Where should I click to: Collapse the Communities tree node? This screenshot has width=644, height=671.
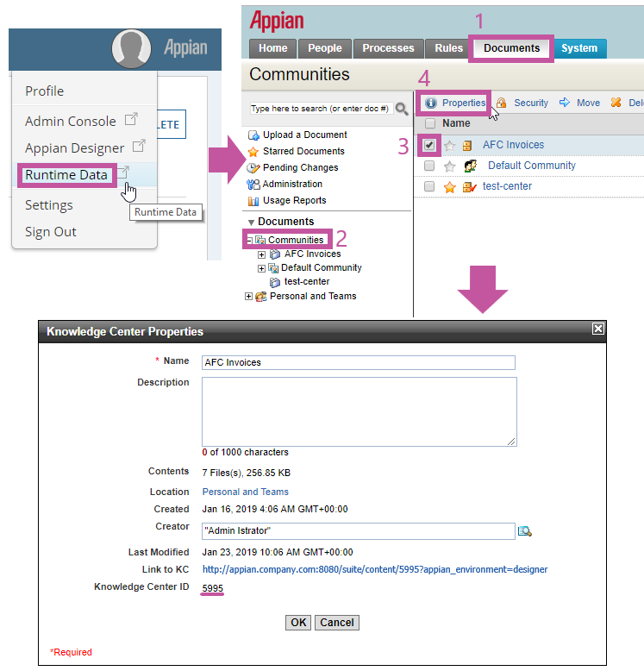(250, 240)
